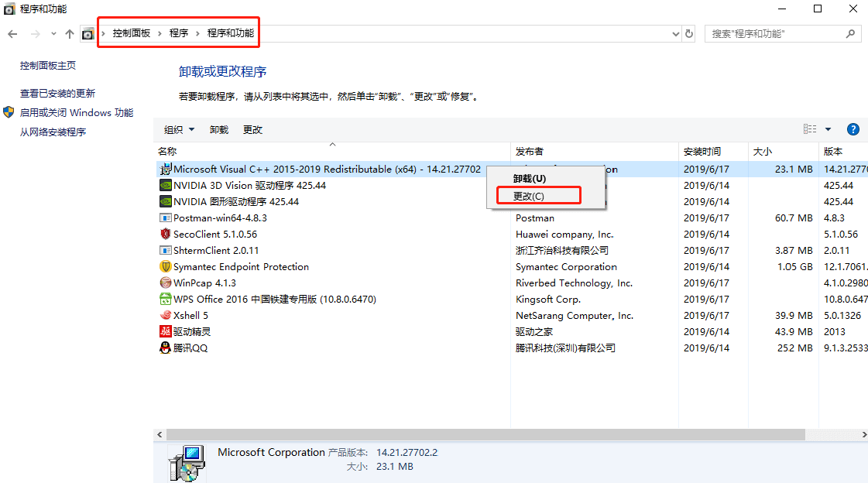868x483 pixels.
Task: Click the horizontal scrollbar left arrow
Action: [x=160, y=435]
